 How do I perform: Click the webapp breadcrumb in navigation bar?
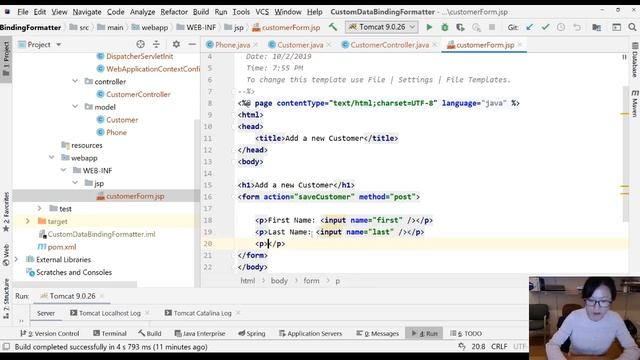tap(154, 27)
